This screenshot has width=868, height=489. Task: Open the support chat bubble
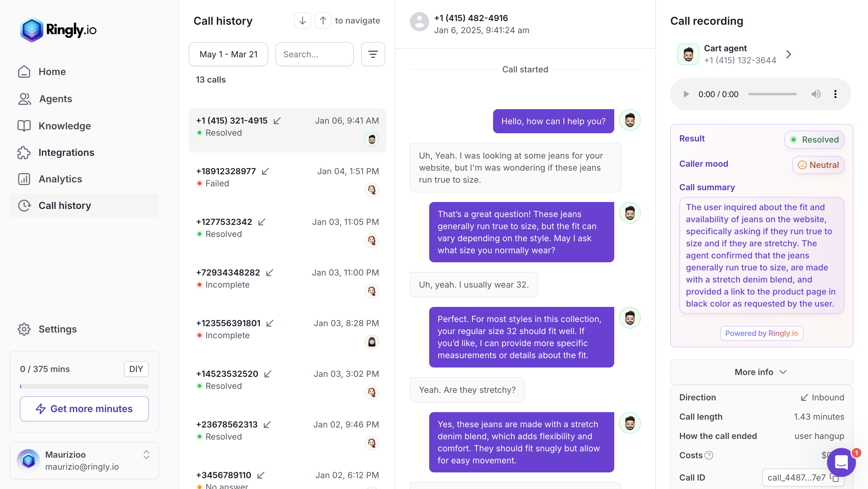coord(841,462)
